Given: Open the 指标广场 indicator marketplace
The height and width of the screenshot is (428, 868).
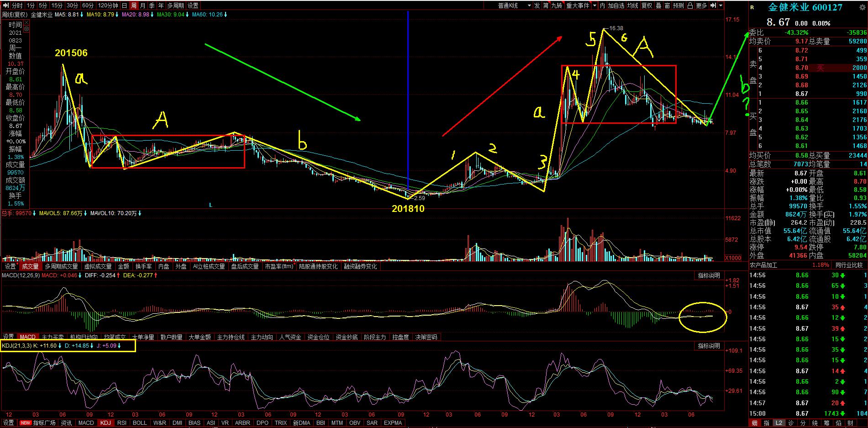Looking at the screenshot, I should click(x=44, y=423).
